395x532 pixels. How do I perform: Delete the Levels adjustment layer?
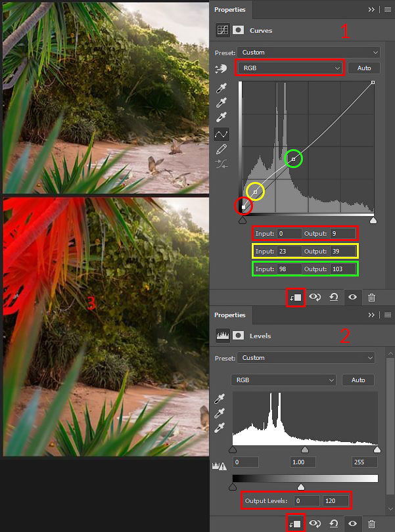click(371, 524)
